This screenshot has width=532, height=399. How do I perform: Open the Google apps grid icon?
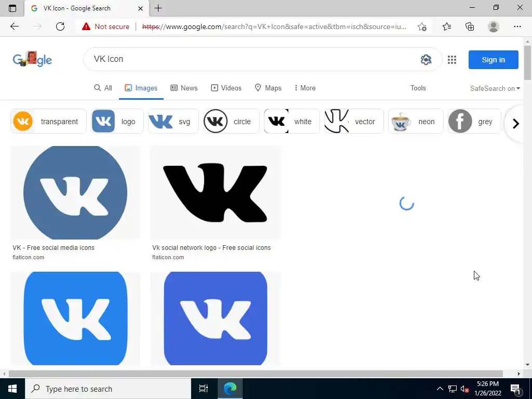451,60
